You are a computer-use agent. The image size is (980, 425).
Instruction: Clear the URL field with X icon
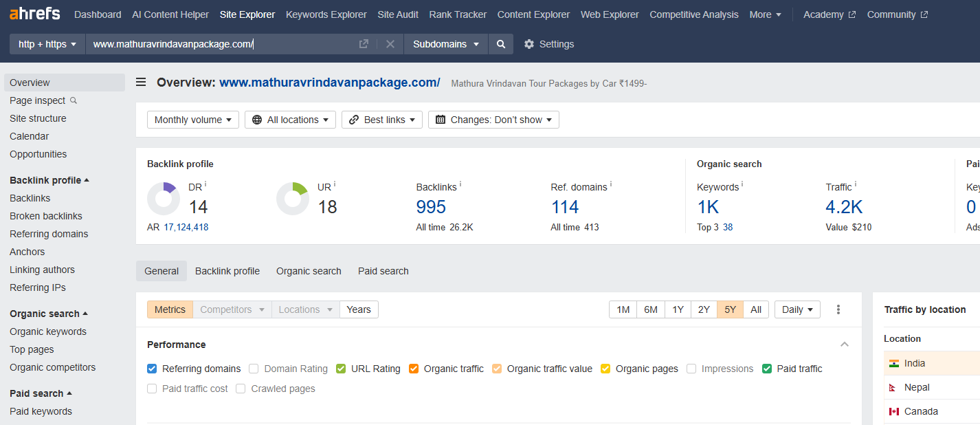click(x=390, y=44)
